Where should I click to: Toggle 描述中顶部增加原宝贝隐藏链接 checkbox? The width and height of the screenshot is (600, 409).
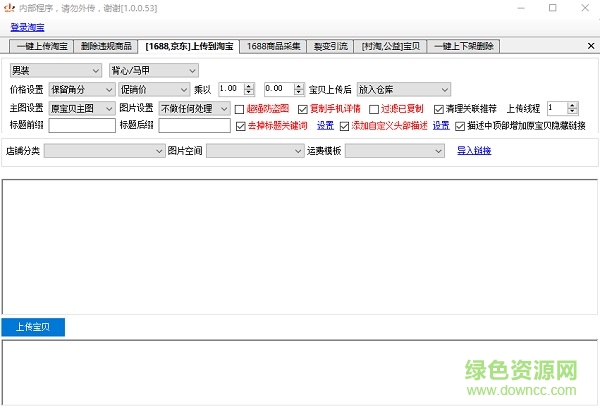460,126
